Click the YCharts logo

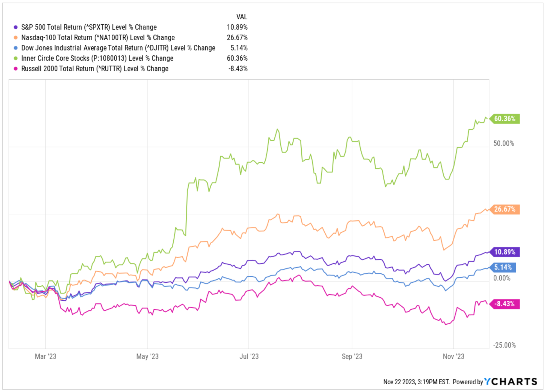pyautogui.click(x=511, y=382)
